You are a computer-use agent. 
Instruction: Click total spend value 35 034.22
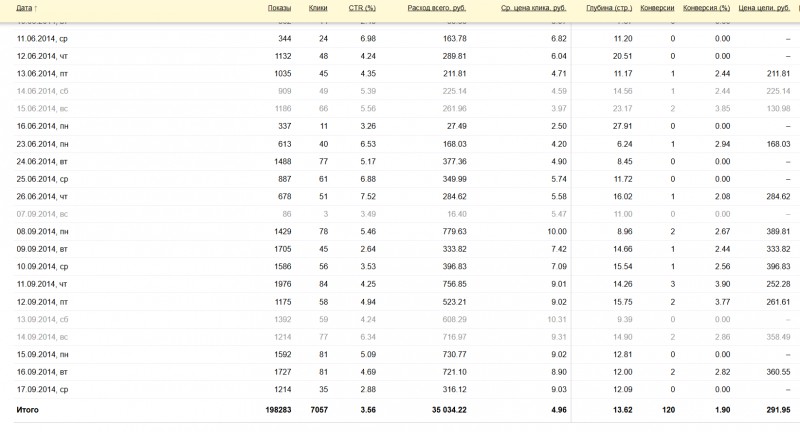point(442,410)
